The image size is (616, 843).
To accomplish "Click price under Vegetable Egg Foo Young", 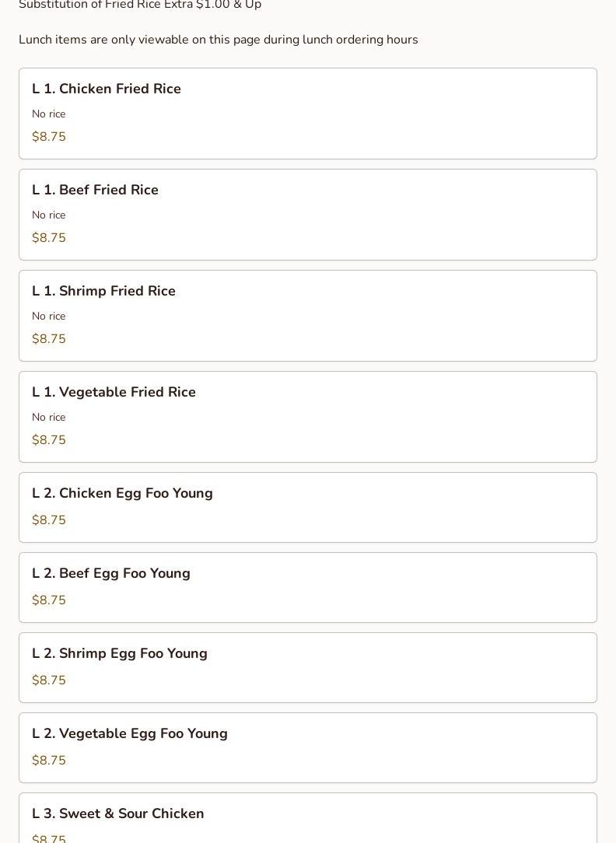I will [49, 761].
